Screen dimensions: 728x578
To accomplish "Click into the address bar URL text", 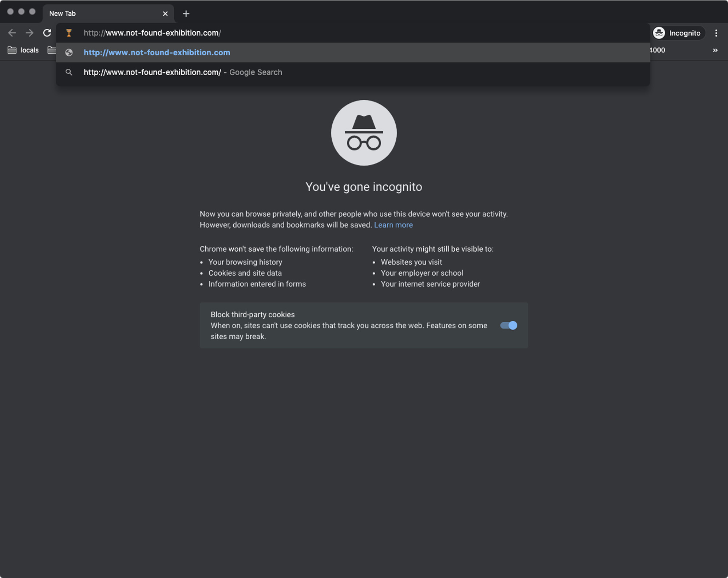I will (x=152, y=33).
